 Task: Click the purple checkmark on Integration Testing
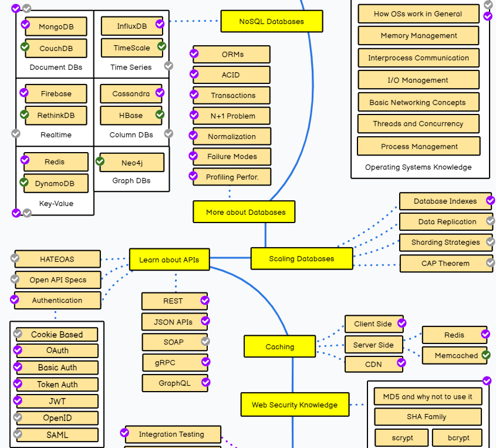coord(124,433)
